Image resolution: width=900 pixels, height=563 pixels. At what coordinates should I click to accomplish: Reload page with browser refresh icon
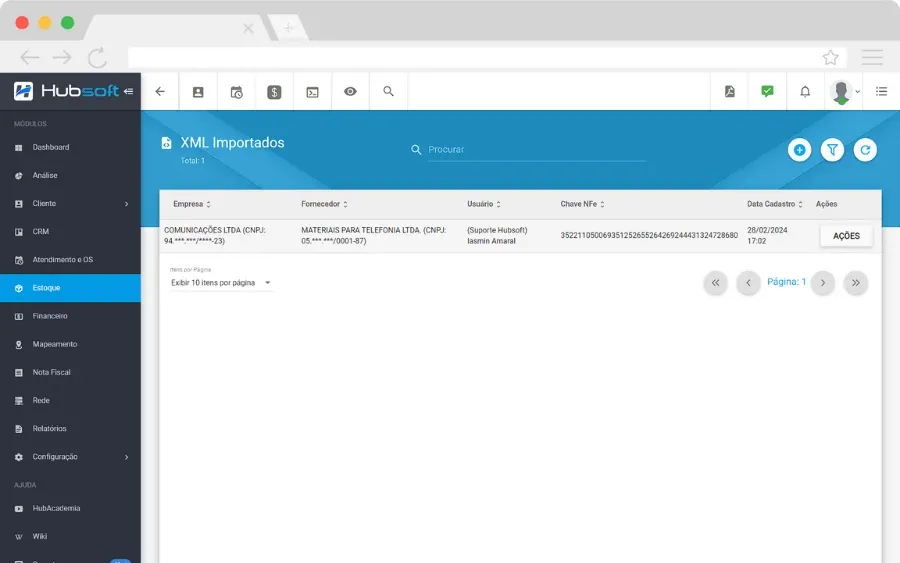[98, 57]
